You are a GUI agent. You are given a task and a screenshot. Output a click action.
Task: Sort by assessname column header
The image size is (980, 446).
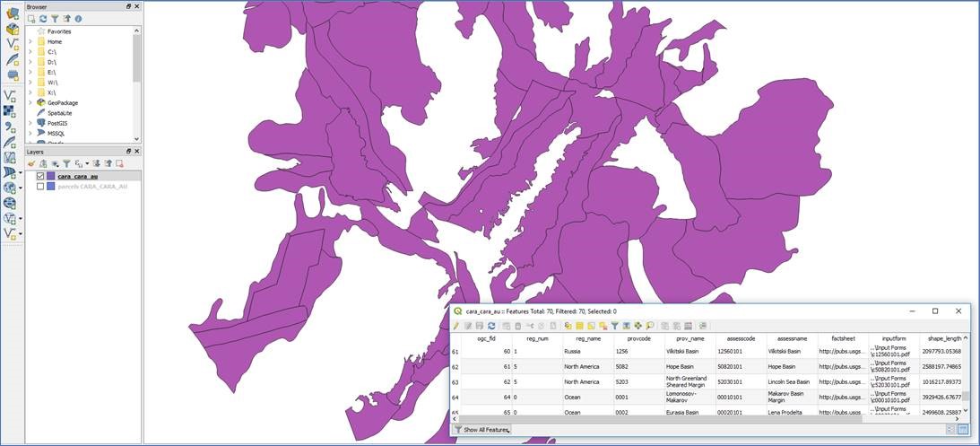click(x=792, y=337)
